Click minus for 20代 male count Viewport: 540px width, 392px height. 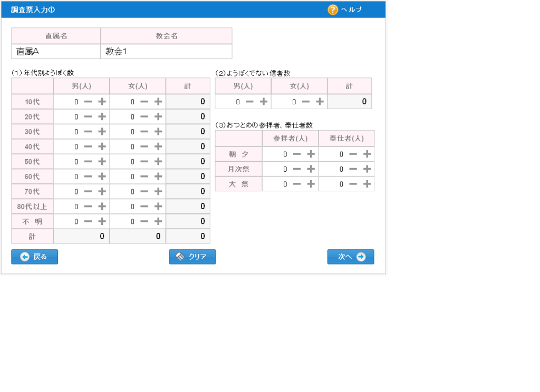tap(88, 116)
